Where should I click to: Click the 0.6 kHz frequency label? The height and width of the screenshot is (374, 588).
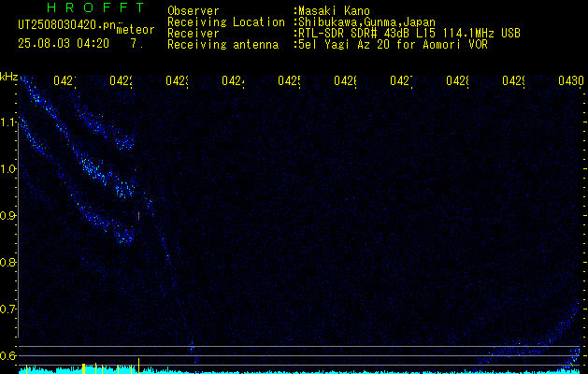pos(8,355)
